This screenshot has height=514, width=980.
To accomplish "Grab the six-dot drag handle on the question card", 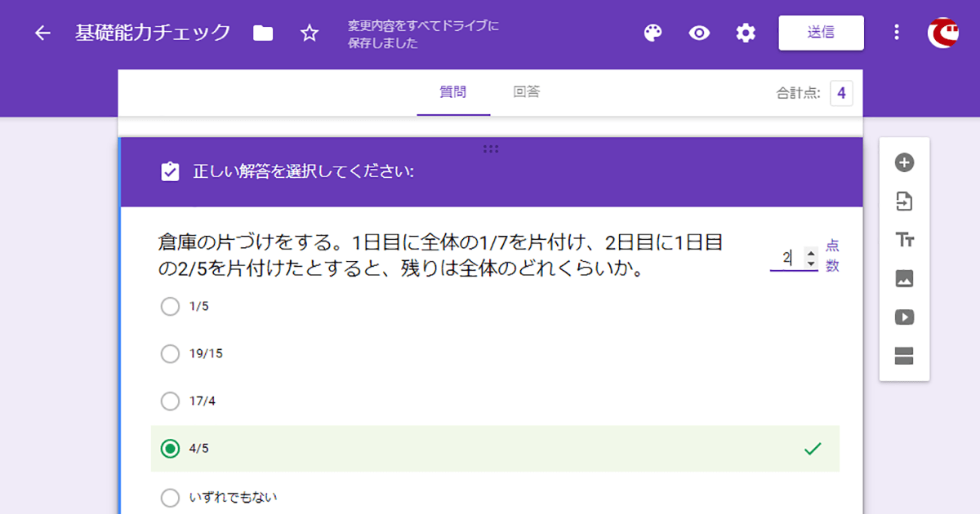I will coord(491,148).
